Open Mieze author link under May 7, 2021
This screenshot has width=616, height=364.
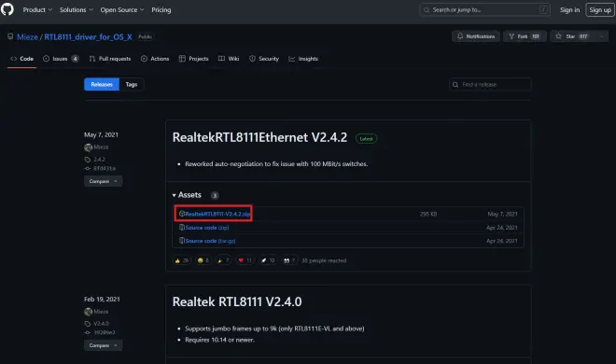(101, 147)
